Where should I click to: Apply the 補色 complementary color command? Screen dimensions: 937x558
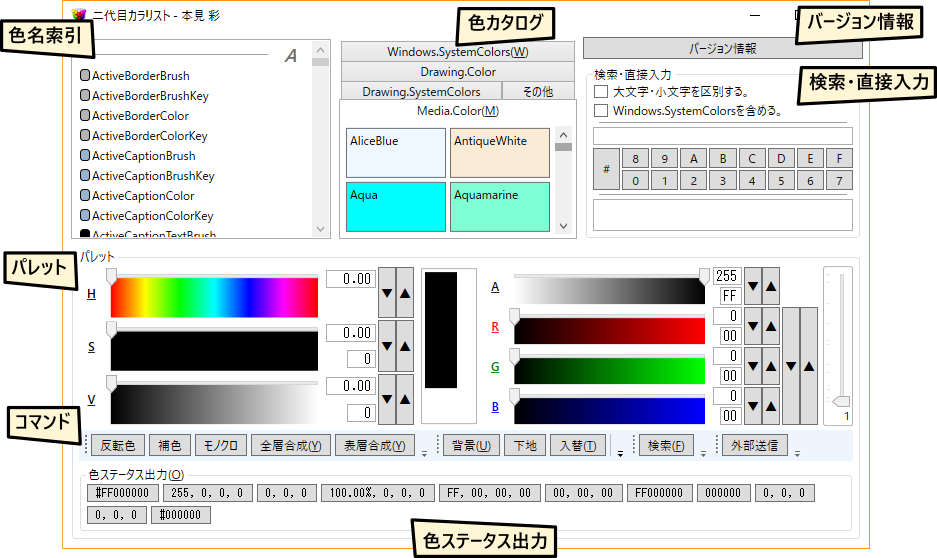point(170,446)
